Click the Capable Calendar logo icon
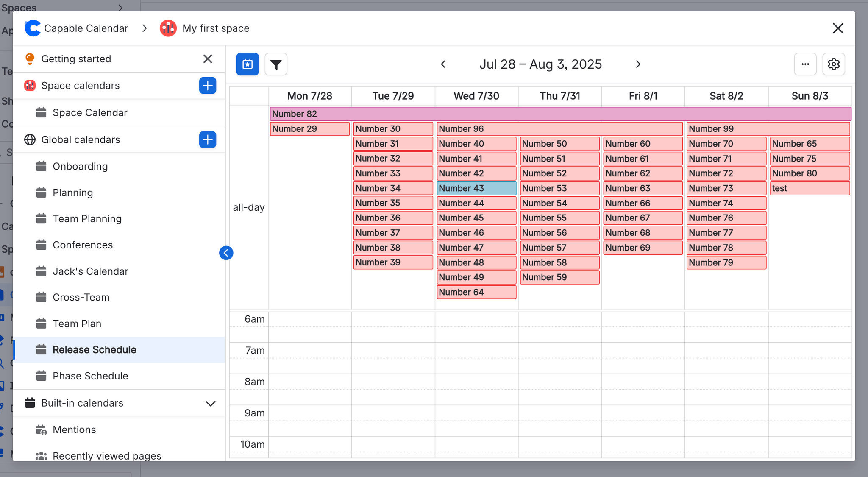This screenshot has height=477, width=868. [33, 28]
